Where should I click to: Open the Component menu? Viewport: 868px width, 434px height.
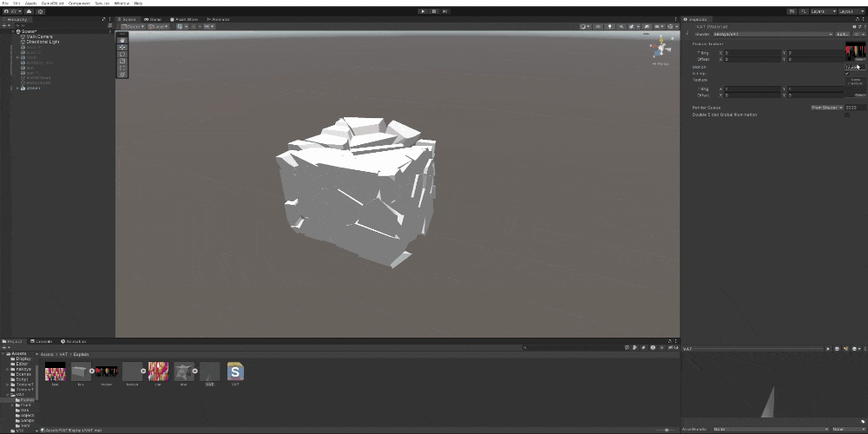pyautogui.click(x=79, y=3)
